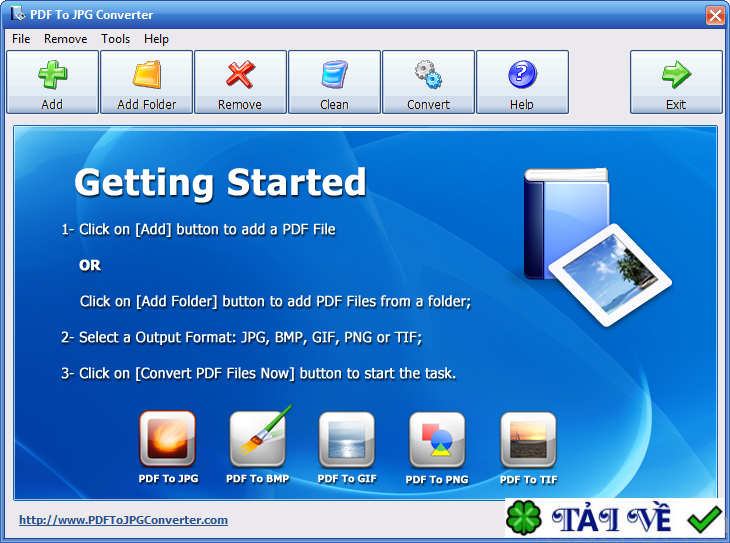Click the Remove button with the red X

coord(240,82)
